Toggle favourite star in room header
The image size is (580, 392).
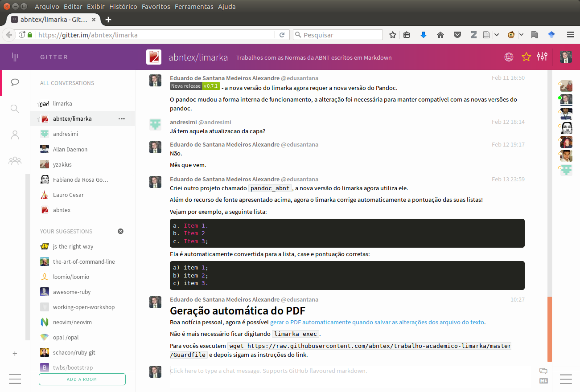526,57
